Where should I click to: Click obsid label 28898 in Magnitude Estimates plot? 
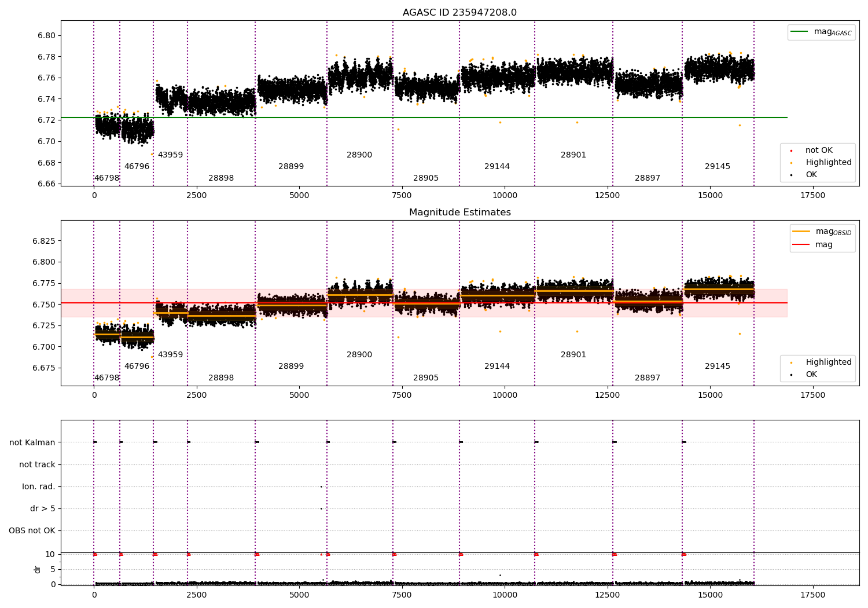pos(221,378)
